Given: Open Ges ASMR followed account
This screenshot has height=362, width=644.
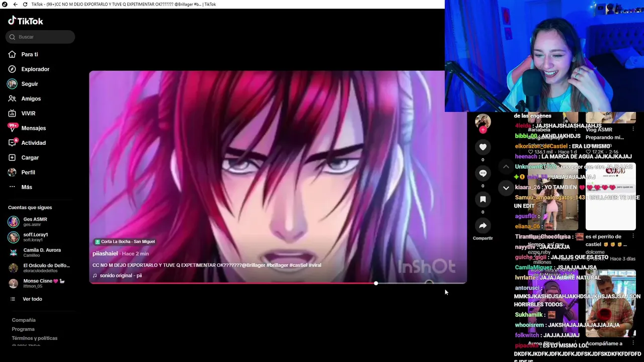Looking at the screenshot, I should pos(28,222).
